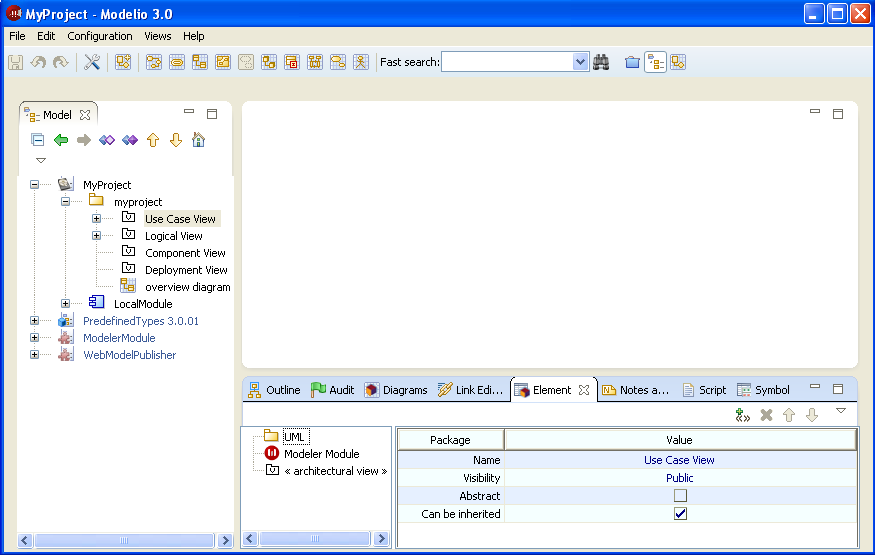Open the Help menu
This screenshot has height=555, width=875.
pos(194,36)
